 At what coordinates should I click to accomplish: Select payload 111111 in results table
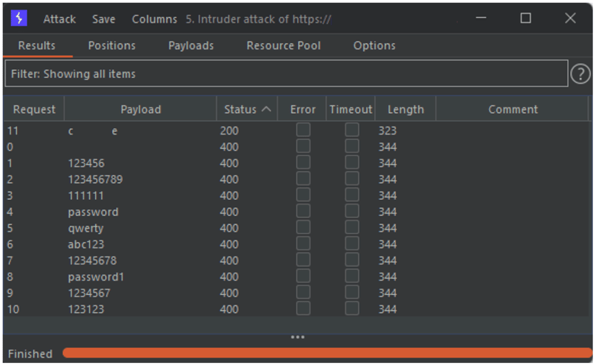coord(86,196)
